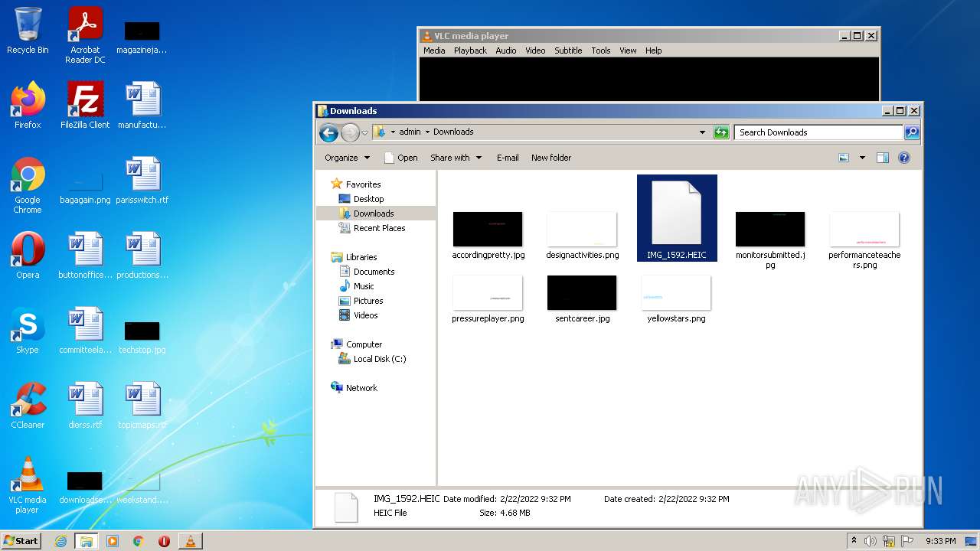Screen dimensions: 980x551
Task: Click the Chrome taskbar icon
Action: [x=139, y=541]
